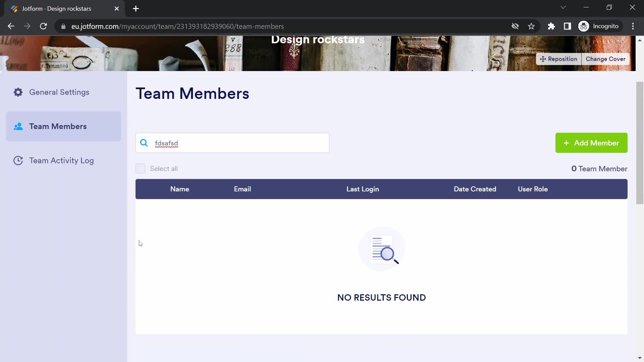The height and width of the screenshot is (362, 644).
Task: Click the Reposition cover label link
Action: 558,59
